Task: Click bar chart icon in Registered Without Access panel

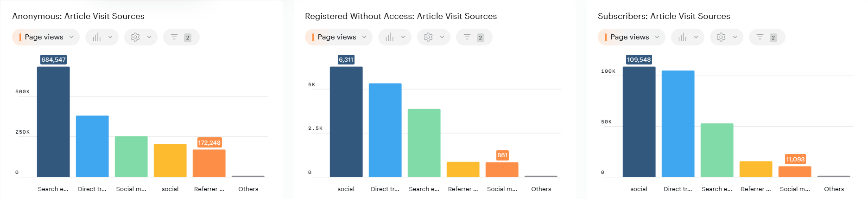Action: (x=389, y=37)
